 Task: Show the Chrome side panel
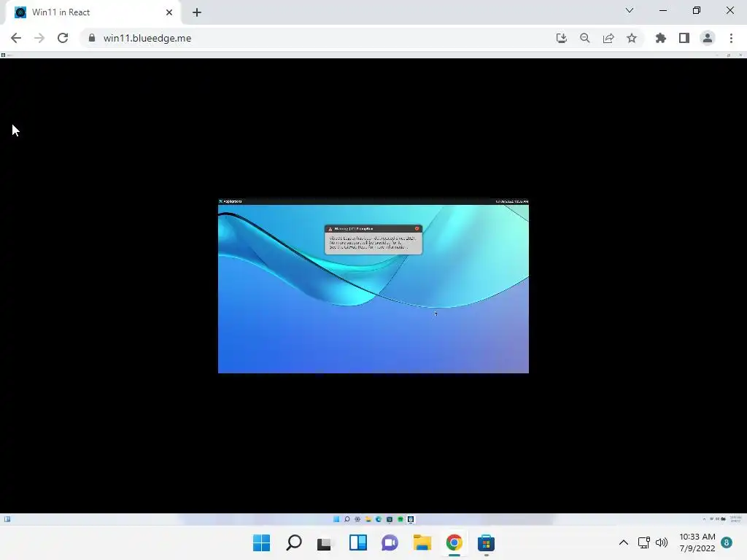pyautogui.click(x=684, y=38)
